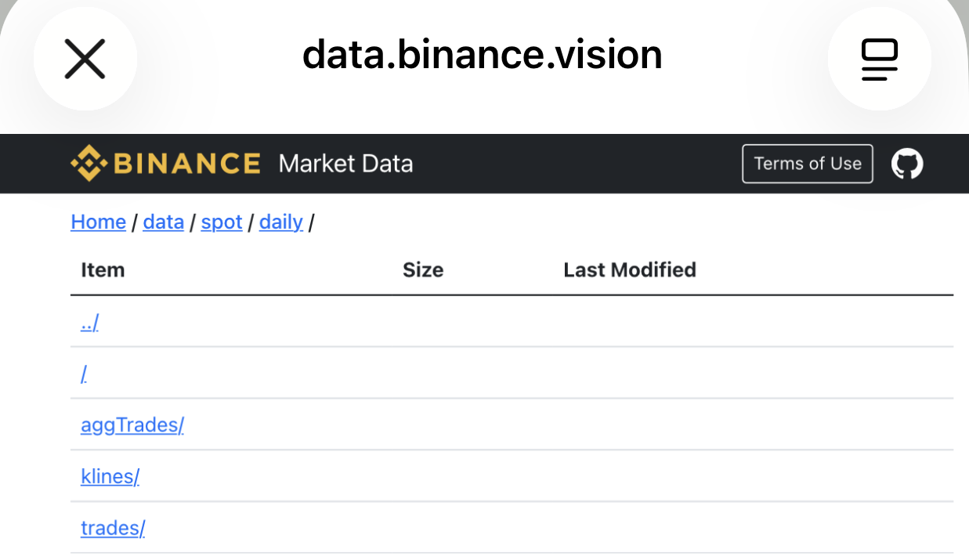Click the Item column header

[103, 270]
